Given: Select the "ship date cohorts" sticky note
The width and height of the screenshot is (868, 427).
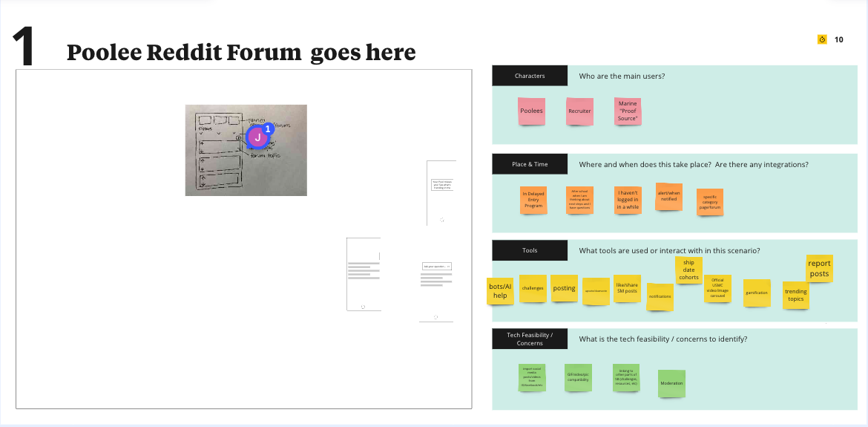Looking at the screenshot, I should (688, 270).
